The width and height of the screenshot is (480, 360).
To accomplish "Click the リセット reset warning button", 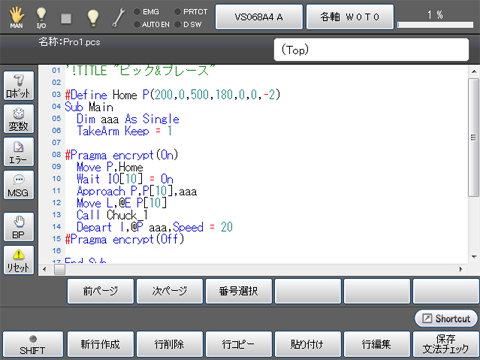I will tap(19, 260).
